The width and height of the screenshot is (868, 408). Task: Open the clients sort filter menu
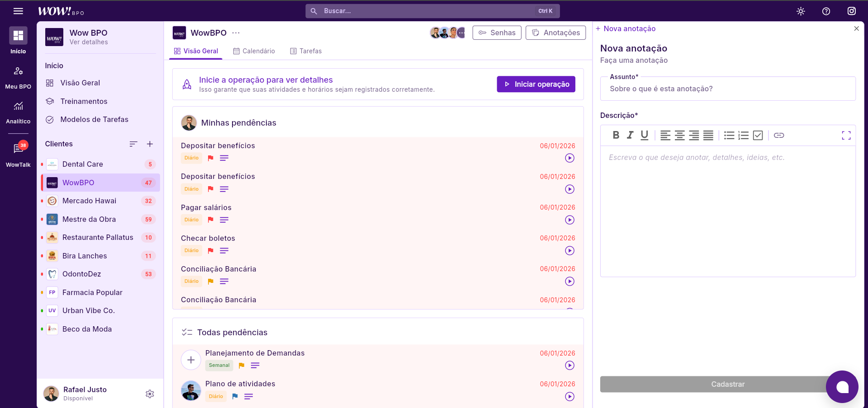pos(133,144)
